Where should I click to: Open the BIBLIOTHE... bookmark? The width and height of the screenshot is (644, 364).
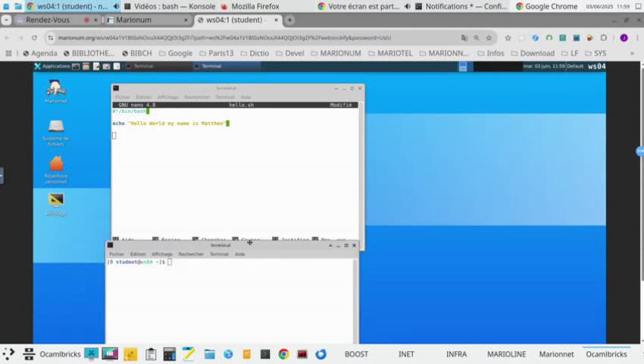tap(89, 54)
